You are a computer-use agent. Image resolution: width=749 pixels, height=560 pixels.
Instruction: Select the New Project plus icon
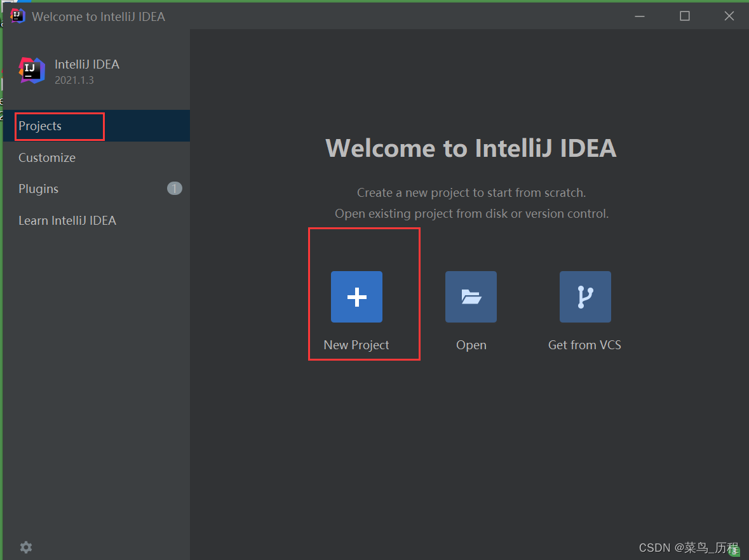pos(356,297)
